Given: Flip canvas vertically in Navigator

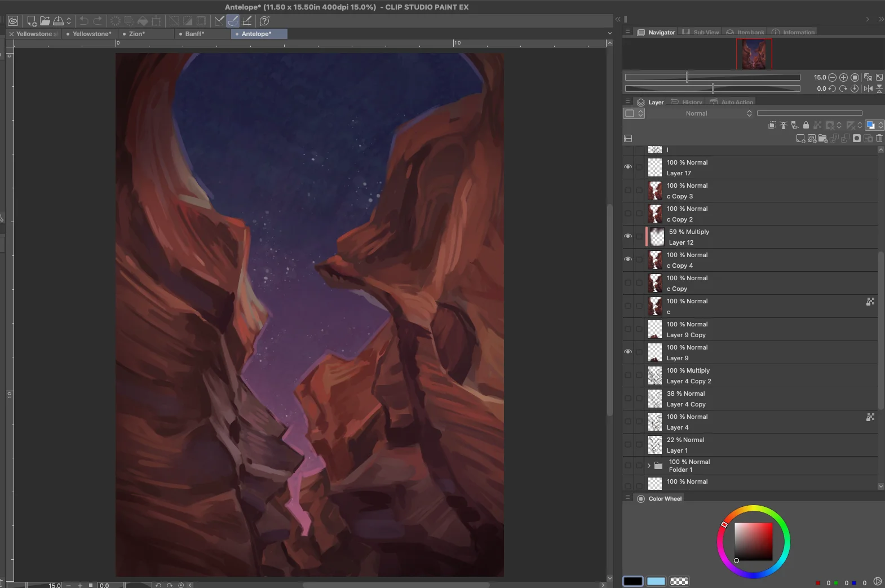Looking at the screenshot, I should tap(879, 89).
